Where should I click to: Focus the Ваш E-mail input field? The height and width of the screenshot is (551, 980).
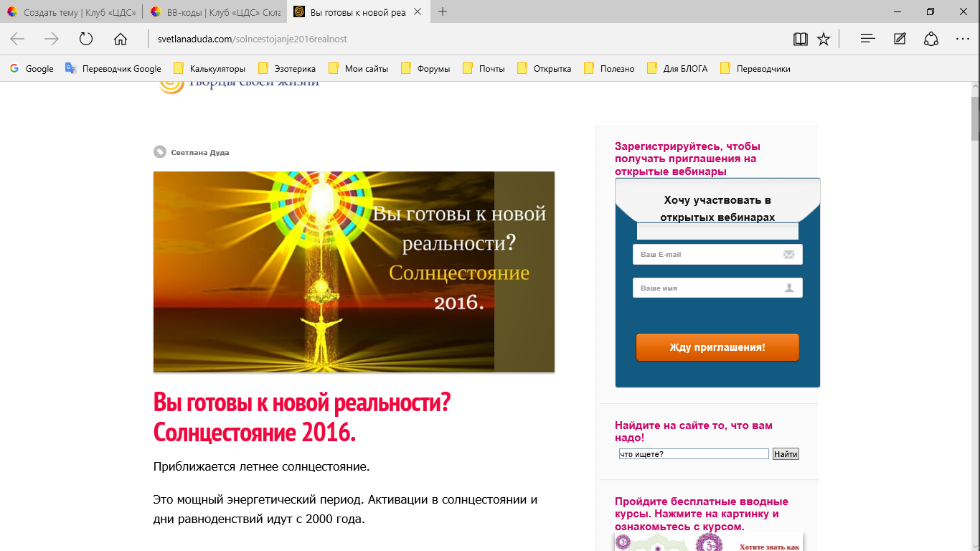[x=717, y=255]
